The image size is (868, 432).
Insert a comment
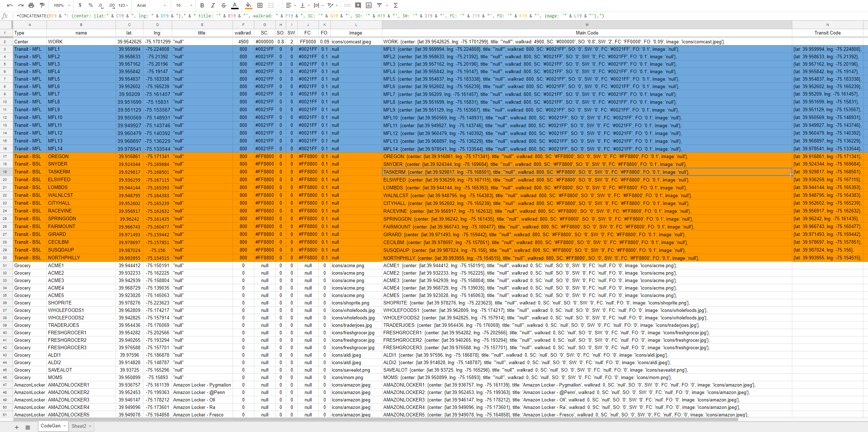[358, 5]
